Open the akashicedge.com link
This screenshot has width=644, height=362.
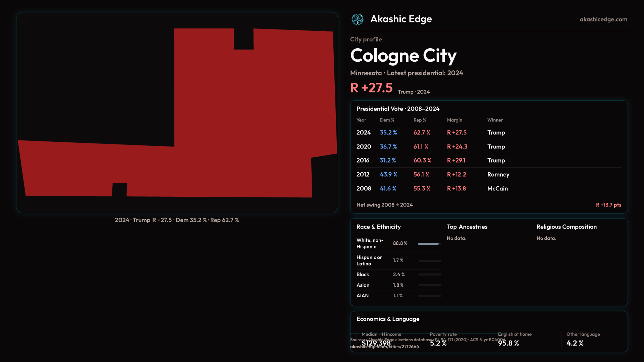point(603,19)
